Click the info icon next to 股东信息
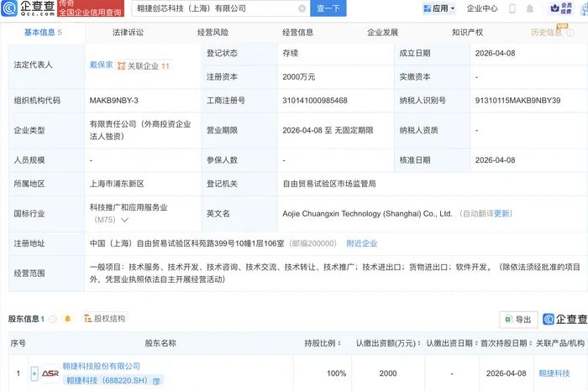588x391 pixels. (52, 319)
